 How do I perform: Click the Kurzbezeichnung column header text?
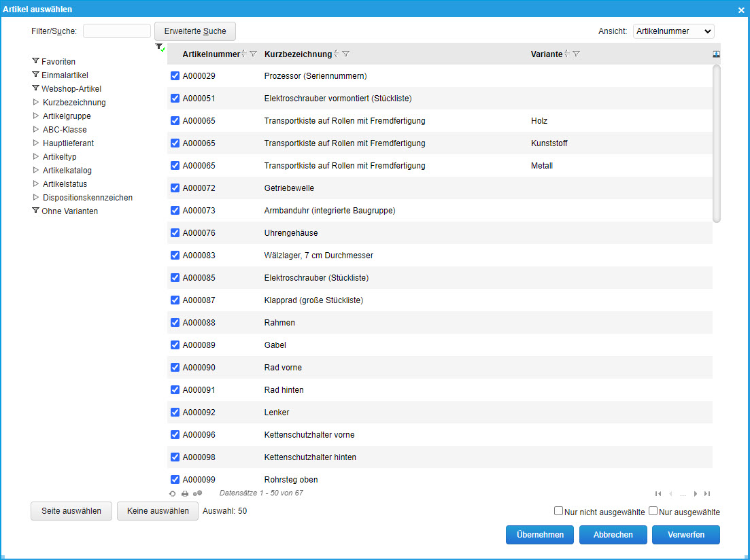click(x=298, y=54)
